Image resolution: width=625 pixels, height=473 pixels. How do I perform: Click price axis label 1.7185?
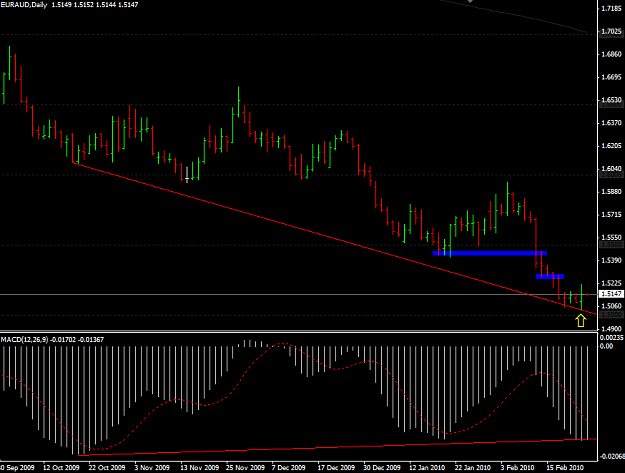(x=611, y=8)
